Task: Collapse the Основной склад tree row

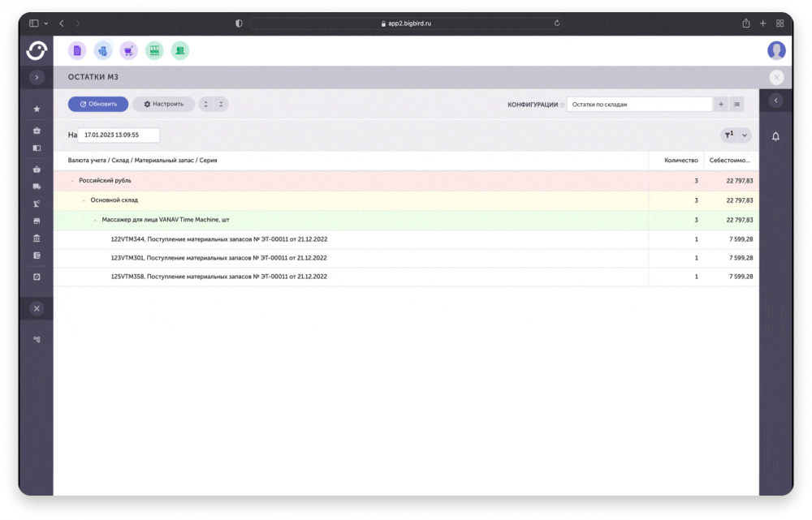Action: [x=83, y=200]
